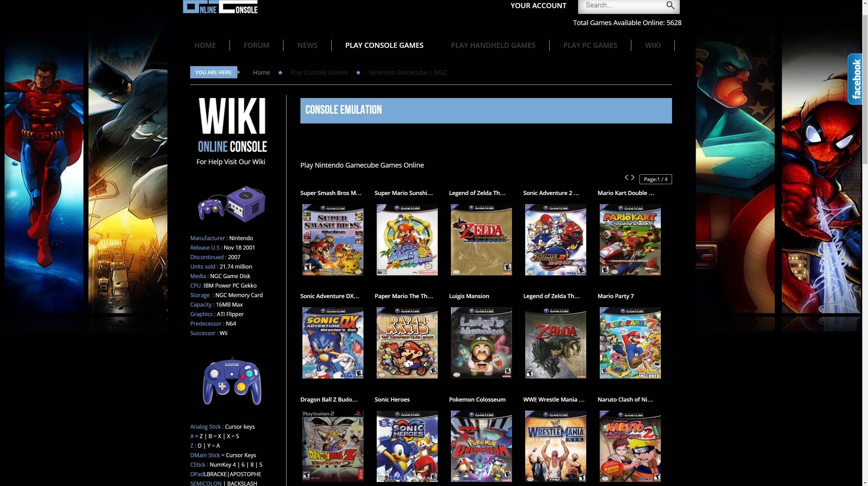The width and height of the screenshot is (868, 486).
Task: Open Dragon Ball Z Budokai 2 cover
Action: 333,446
